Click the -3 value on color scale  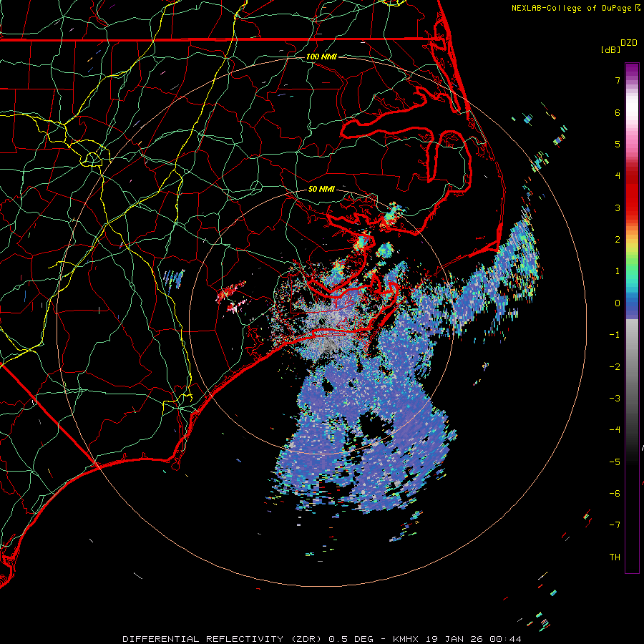pyautogui.click(x=615, y=399)
